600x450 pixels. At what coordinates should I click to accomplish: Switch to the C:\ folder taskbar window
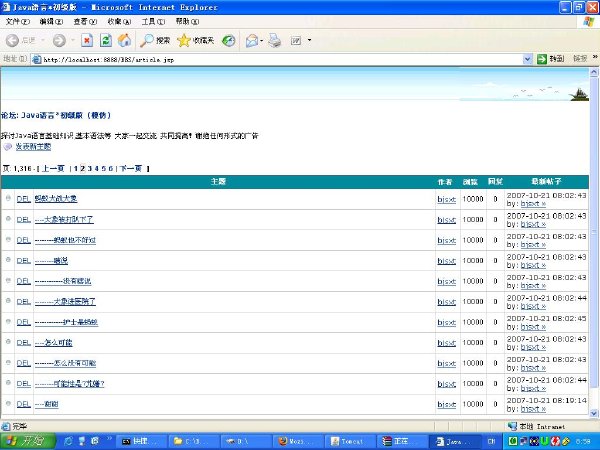tap(194, 441)
